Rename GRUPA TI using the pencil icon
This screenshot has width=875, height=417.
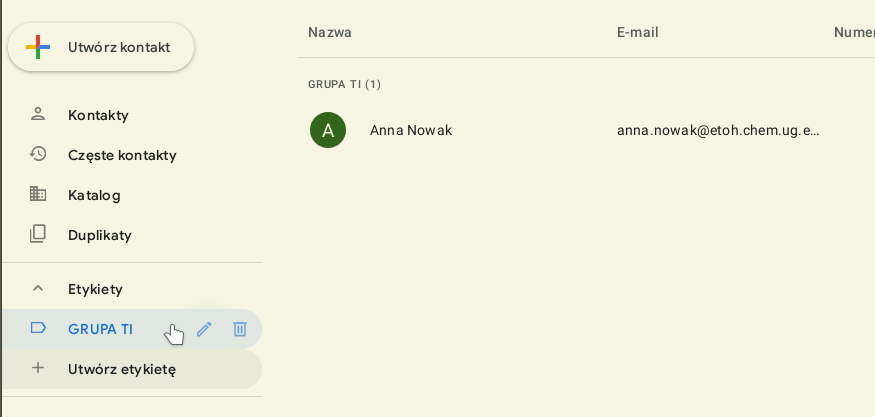click(x=204, y=329)
